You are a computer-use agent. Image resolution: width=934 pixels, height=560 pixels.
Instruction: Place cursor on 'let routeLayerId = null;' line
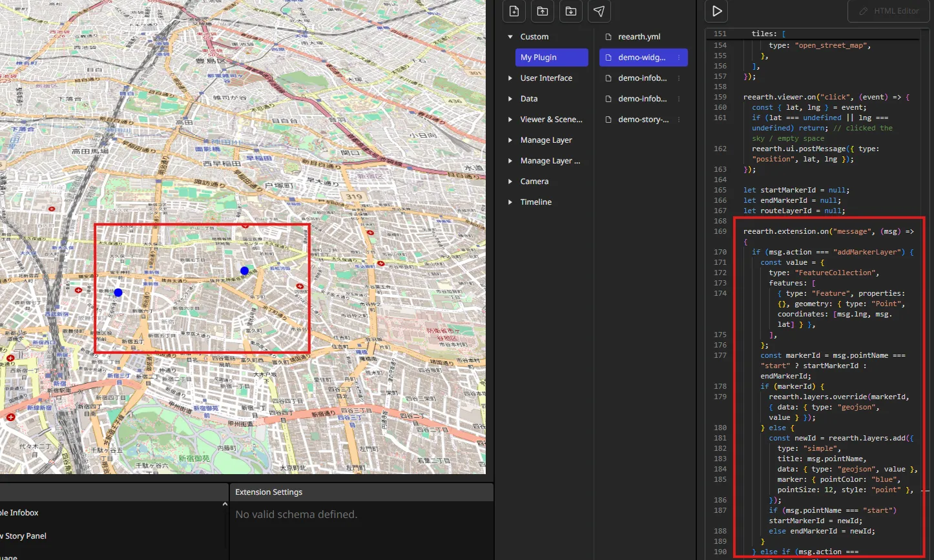(x=794, y=211)
